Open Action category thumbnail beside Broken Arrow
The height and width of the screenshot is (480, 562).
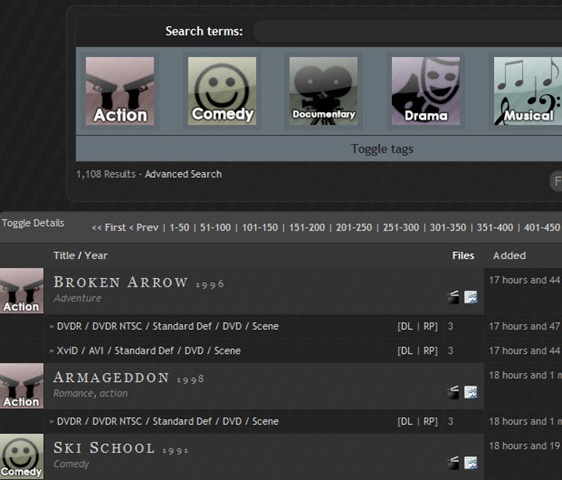point(22,291)
